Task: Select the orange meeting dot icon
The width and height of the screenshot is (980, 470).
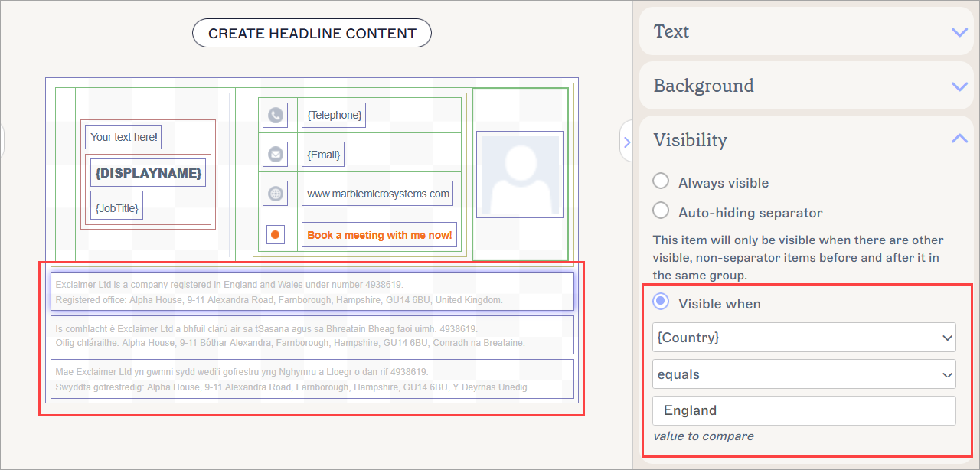Action: (x=276, y=235)
